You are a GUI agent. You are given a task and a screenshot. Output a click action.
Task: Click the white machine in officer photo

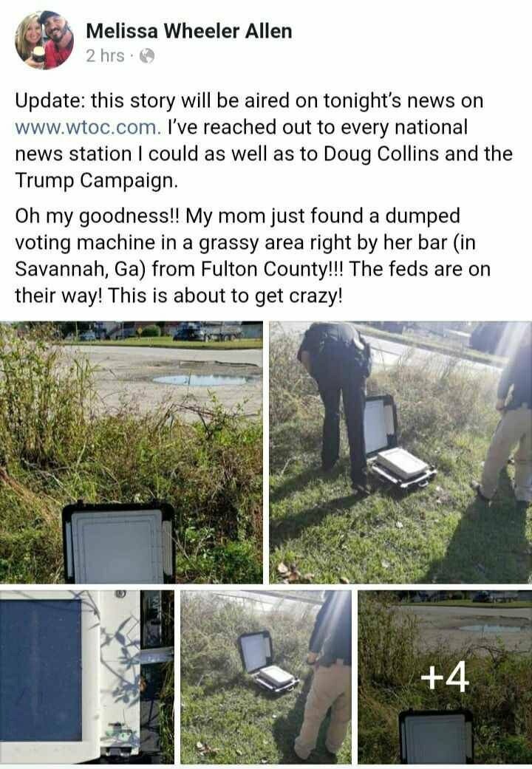(x=401, y=462)
